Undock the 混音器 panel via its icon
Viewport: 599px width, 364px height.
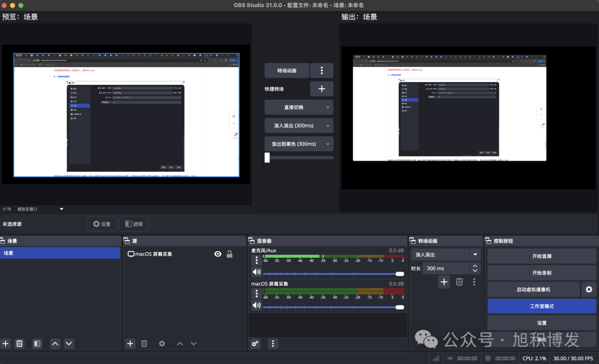251,241
